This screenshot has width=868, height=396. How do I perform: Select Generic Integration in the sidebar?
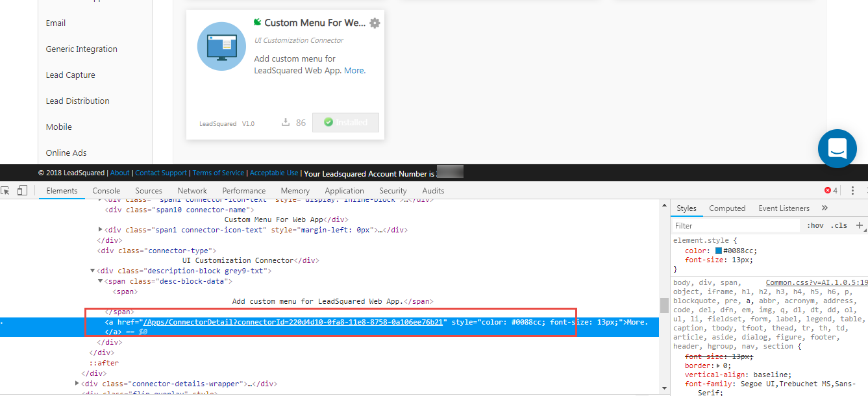tap(82, 49)
